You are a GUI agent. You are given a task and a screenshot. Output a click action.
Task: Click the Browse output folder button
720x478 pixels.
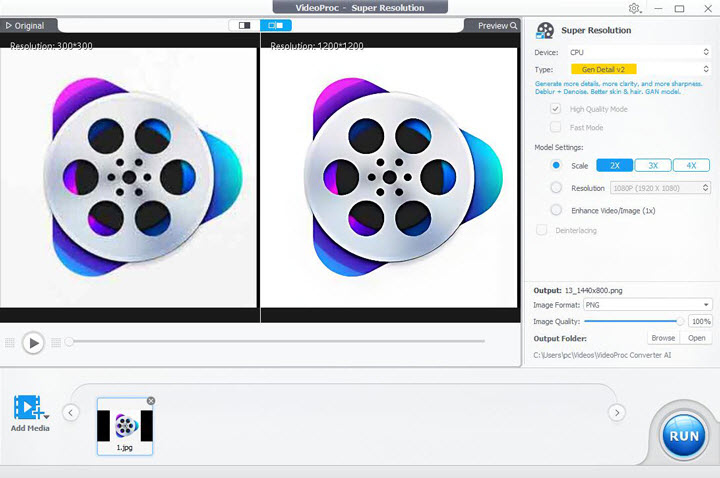662,338
